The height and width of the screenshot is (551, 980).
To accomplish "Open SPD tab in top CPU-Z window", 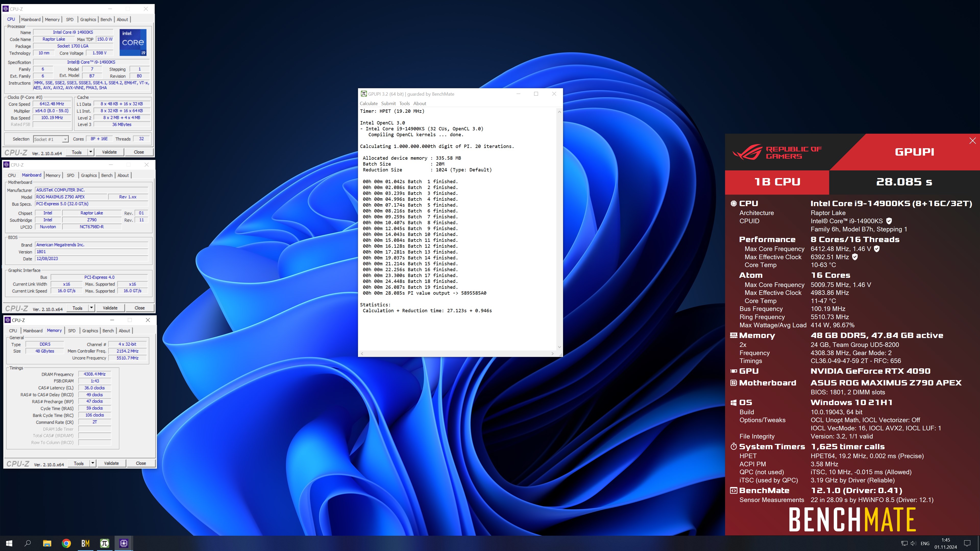I will [x=70, y=19].
